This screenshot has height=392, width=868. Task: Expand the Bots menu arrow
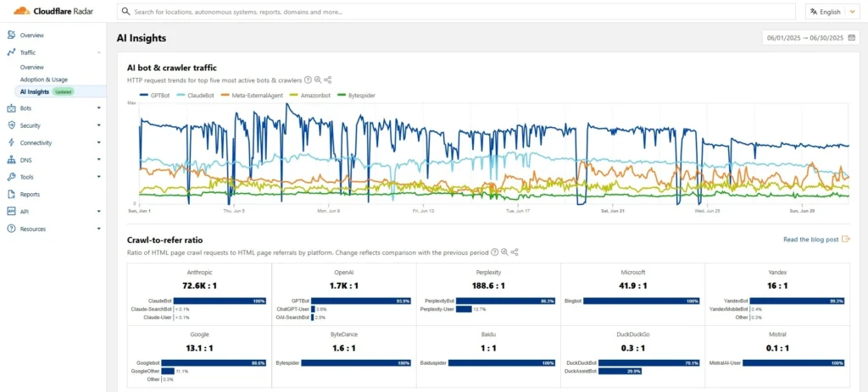click(98, 108)
